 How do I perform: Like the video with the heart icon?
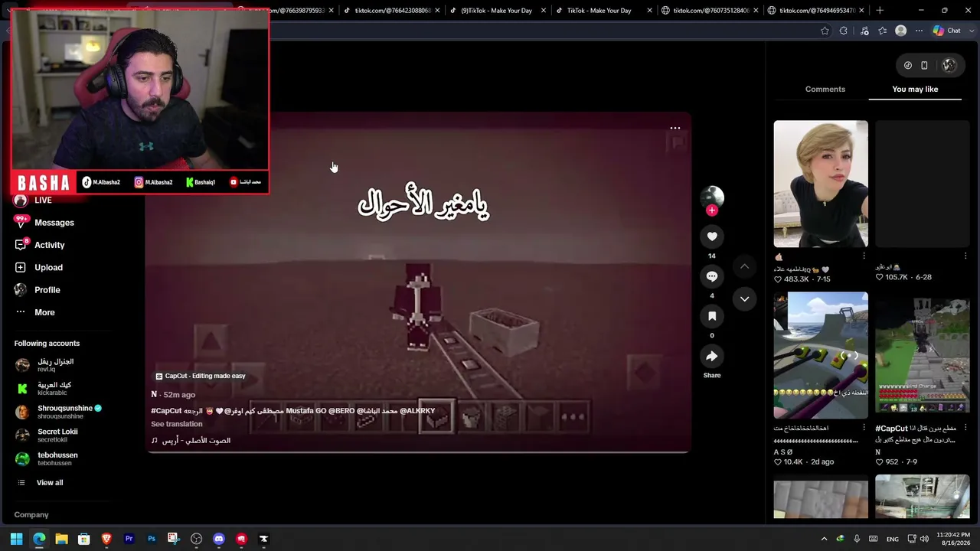[x=712, y=236]
